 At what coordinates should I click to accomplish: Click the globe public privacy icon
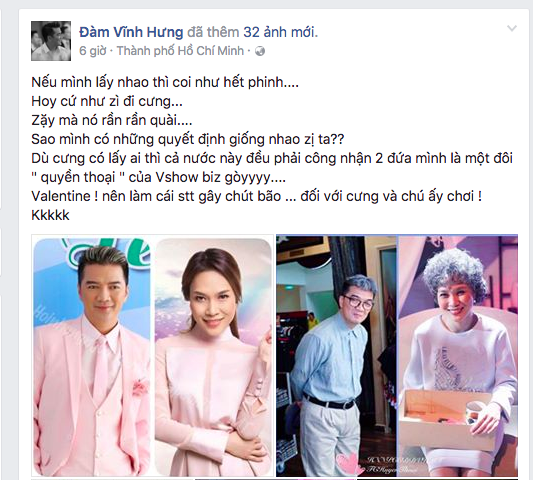point(260,51)
